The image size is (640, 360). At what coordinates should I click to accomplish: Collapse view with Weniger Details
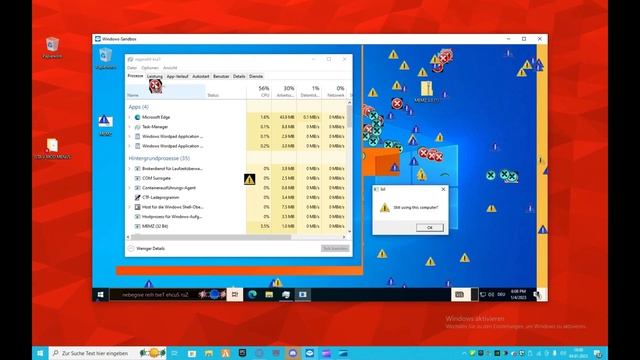coord(147,249)
